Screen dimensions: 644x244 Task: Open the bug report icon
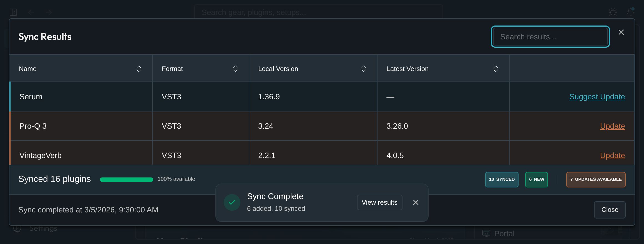click(613, 12)
